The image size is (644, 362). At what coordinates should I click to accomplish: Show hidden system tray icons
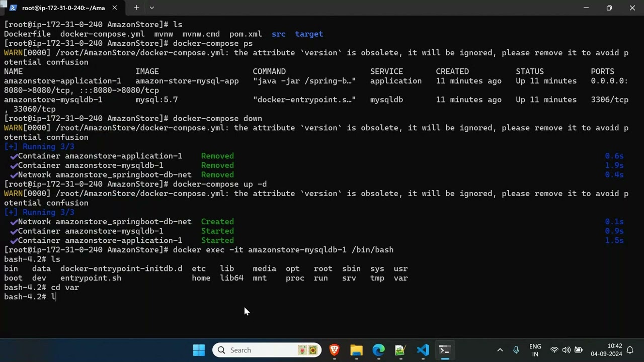[500, 350]
